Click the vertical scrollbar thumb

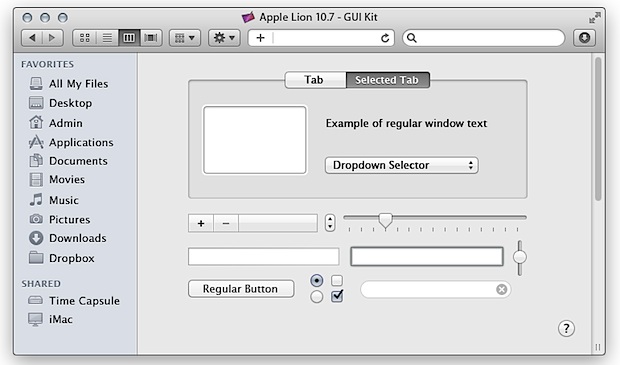[x=598, y=129]
